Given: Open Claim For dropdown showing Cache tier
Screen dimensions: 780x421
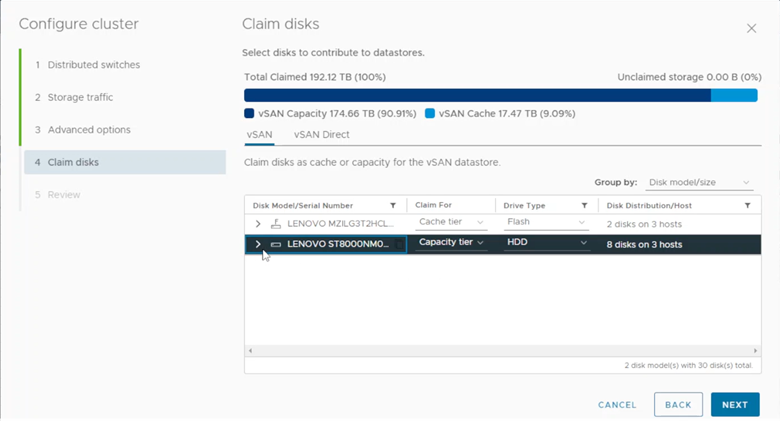Looking at the screenshot, I should pos(451,222).
